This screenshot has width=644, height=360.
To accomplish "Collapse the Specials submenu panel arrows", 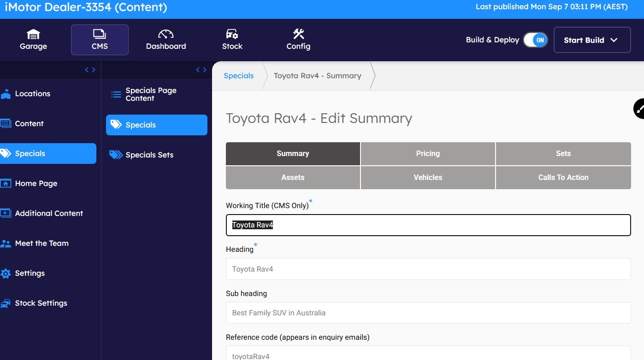I will (x=201, y=70).
